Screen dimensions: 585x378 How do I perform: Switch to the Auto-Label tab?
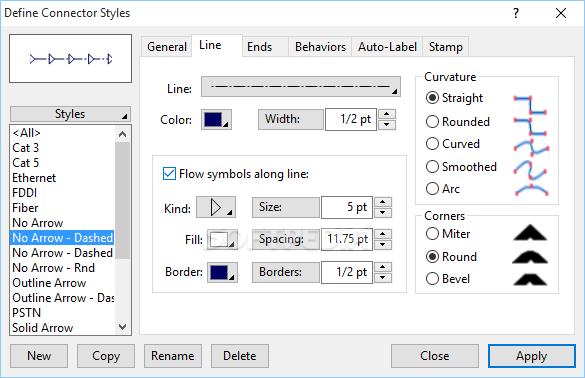point(387,47)
